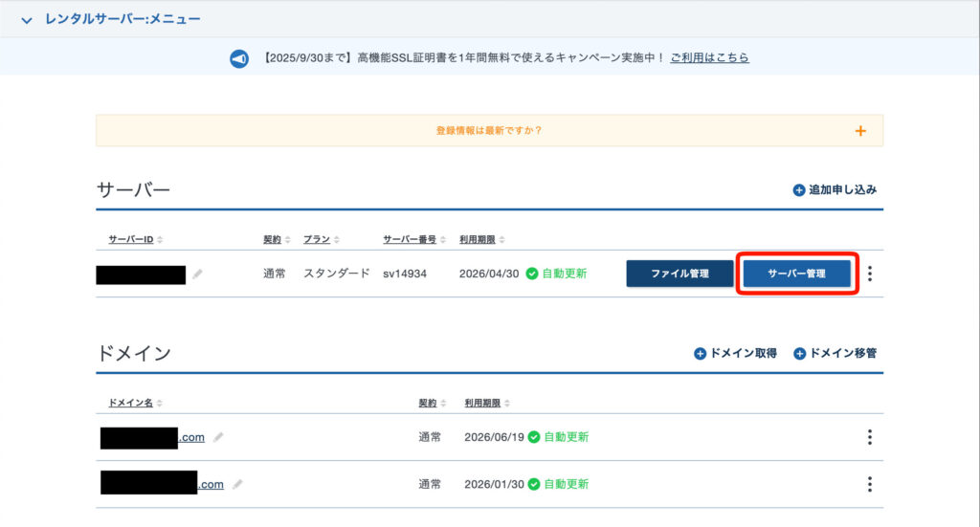Screen dimensions: 980x527
Task: Open three-dot menu for 2026/06/19 domain
Action: pyautogui.click(x=869, y=437)
